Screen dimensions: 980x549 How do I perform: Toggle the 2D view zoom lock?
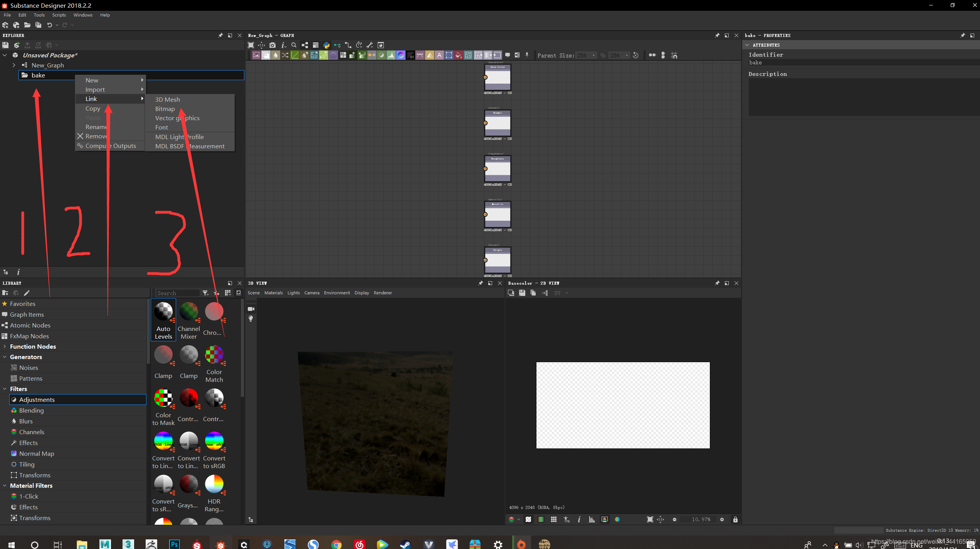(x=735, y=519)
